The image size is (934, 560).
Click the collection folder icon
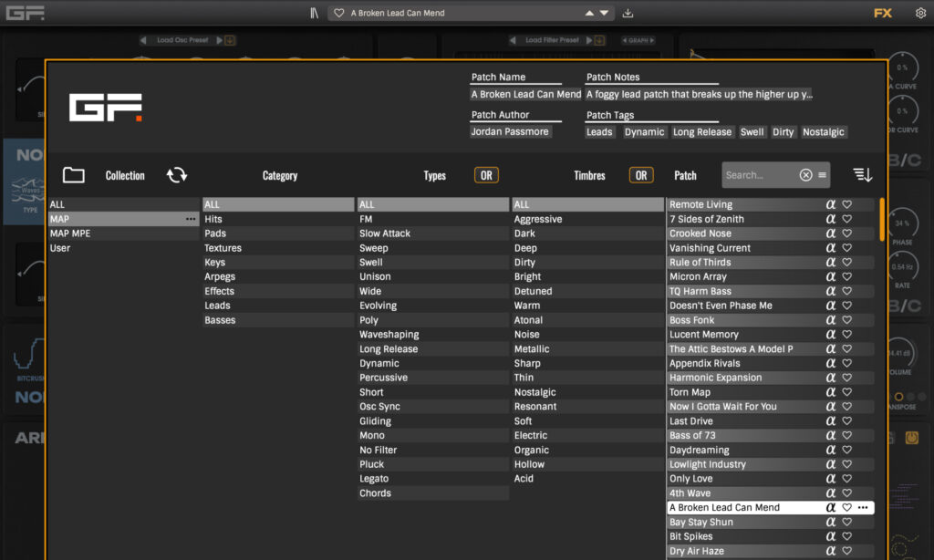(73, 175)
